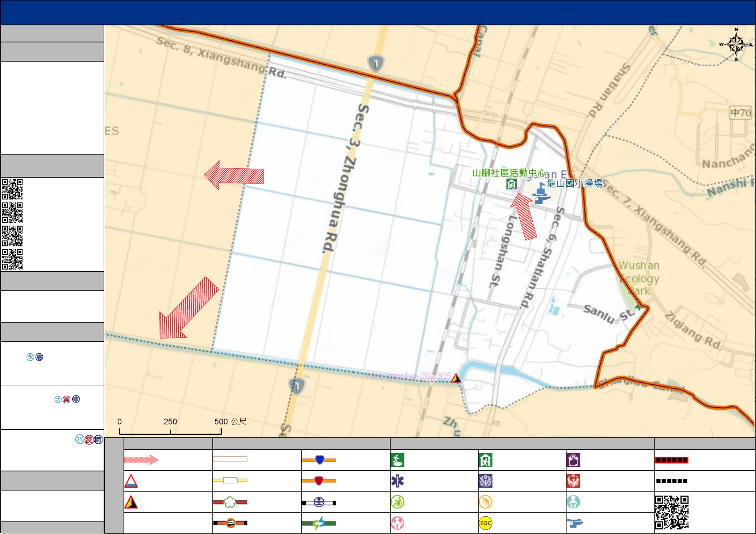
Task: Select the flood warning triangle legend icon
Action: (x=131, y=481)
